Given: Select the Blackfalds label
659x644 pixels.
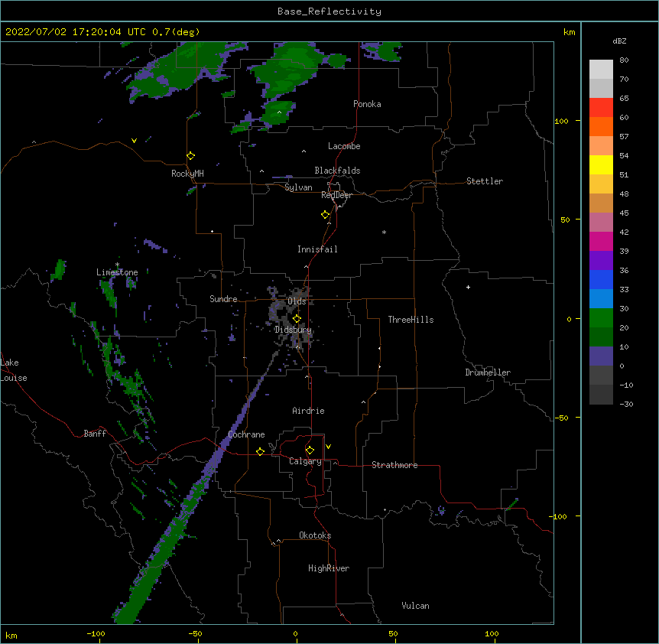Looking at the screenshot, I should click(x=337, y=171).
